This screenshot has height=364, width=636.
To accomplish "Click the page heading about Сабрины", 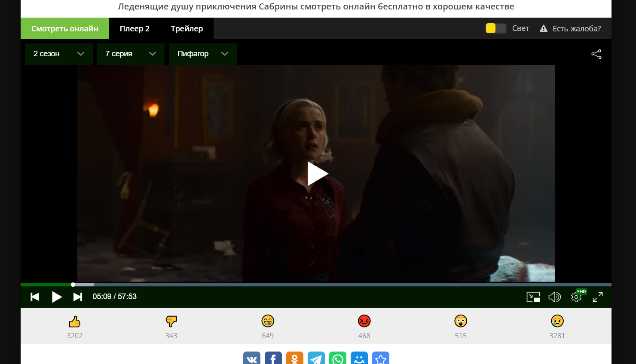I will [x=316, y=7].
